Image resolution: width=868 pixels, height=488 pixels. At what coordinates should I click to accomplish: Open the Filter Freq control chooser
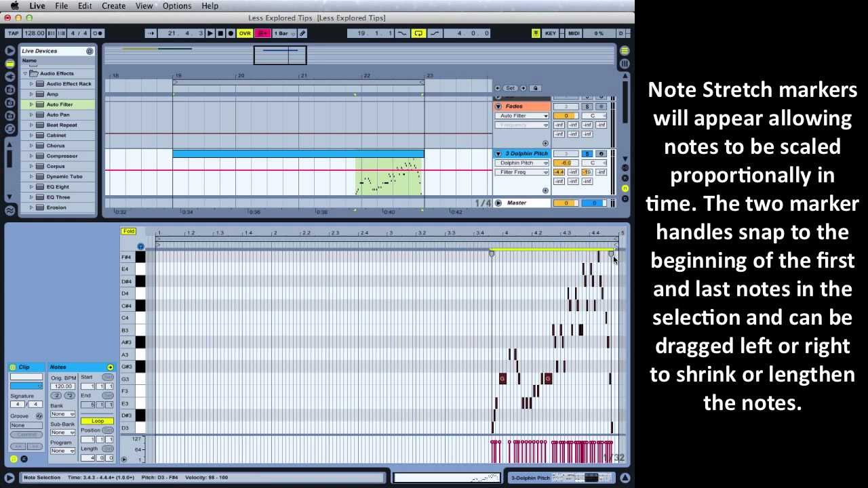[521, 172]
